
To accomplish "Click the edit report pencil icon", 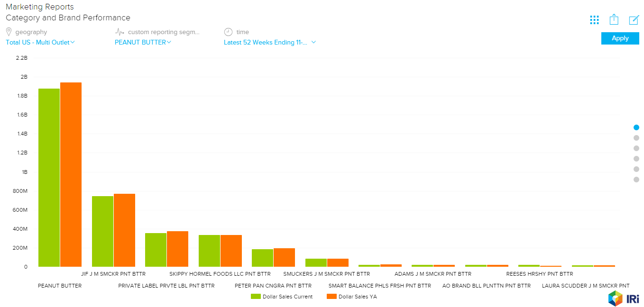I will click(634, 20).
